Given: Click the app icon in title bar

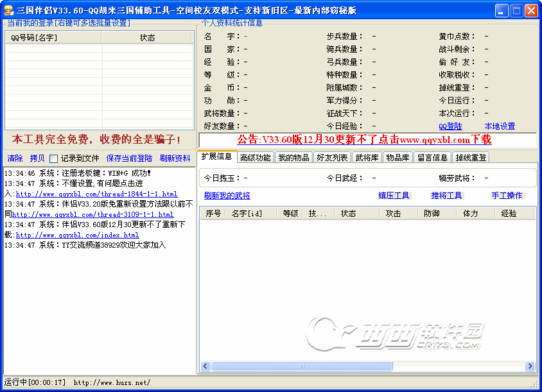Looking at the screenshot, I should [x=8, y=10].
